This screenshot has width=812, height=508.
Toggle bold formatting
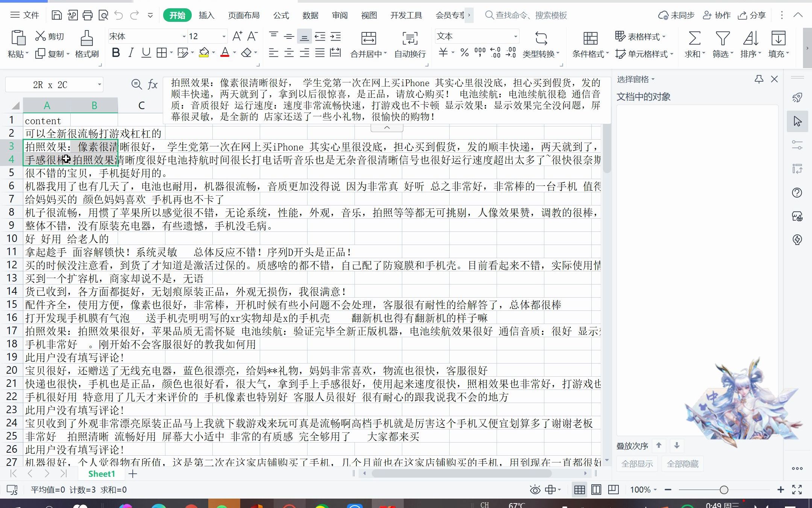point(116,53)
